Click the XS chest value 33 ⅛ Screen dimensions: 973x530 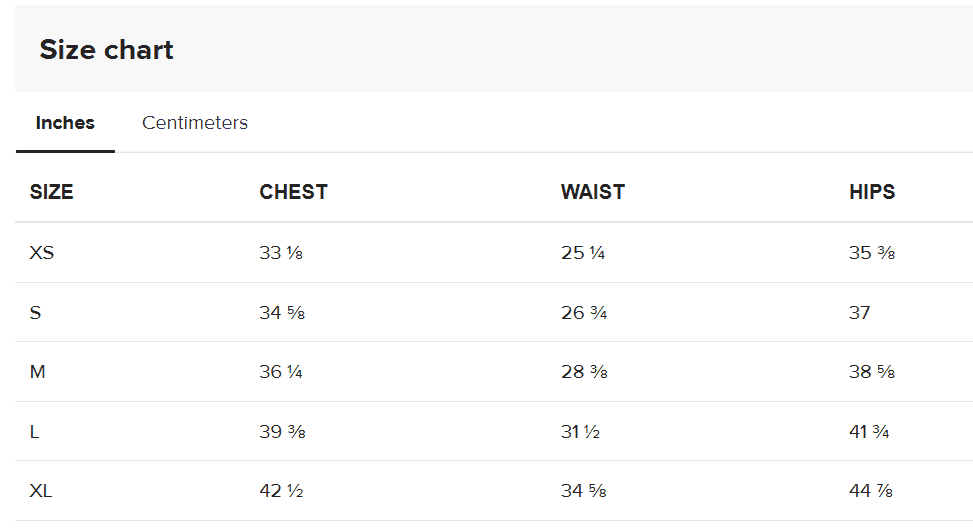(281, 253)
